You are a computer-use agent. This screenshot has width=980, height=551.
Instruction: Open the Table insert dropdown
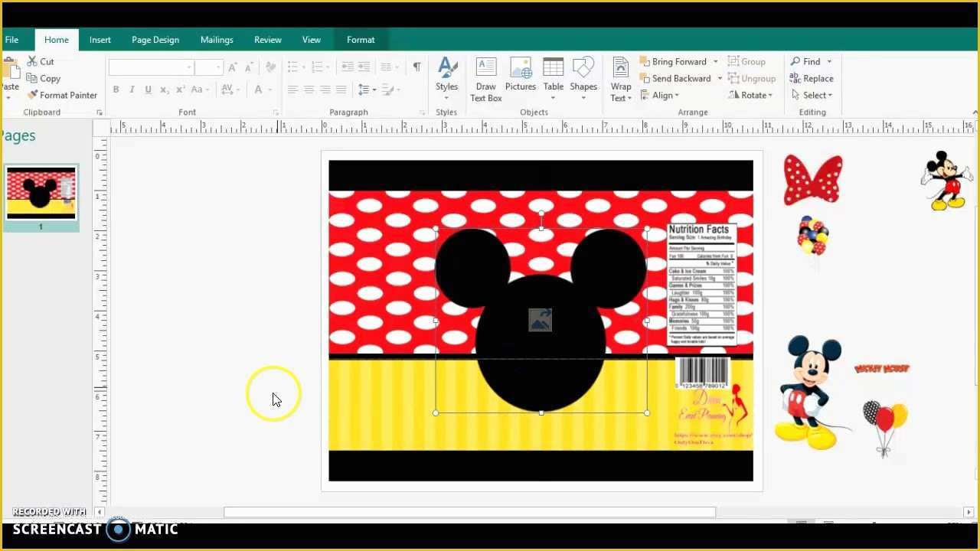(x=554, y=79)
